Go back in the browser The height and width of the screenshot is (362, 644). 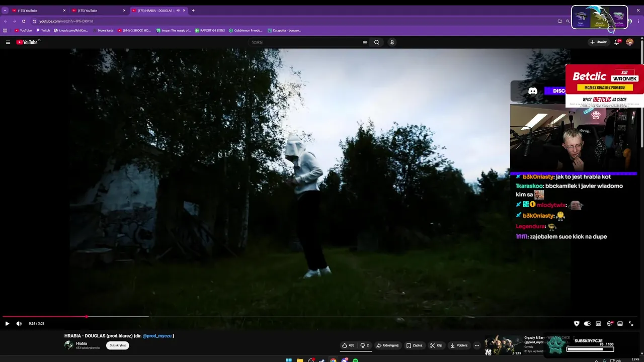pos(6,21)
